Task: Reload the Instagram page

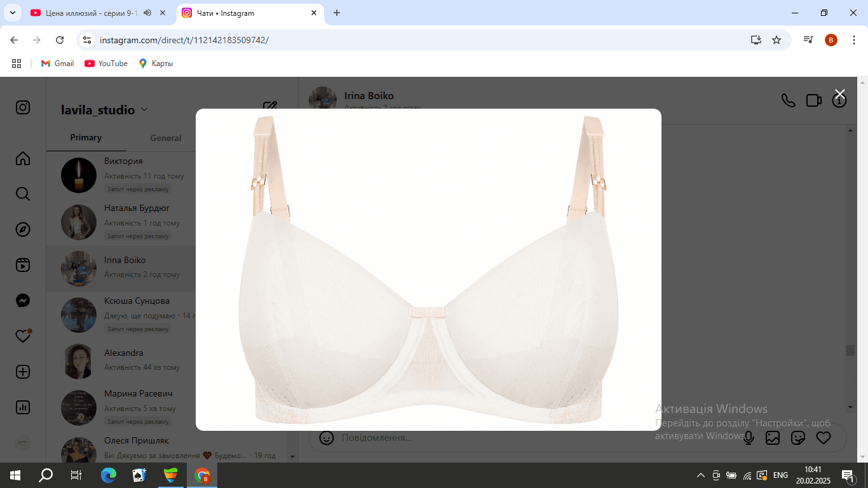Action: click(60, 39)
